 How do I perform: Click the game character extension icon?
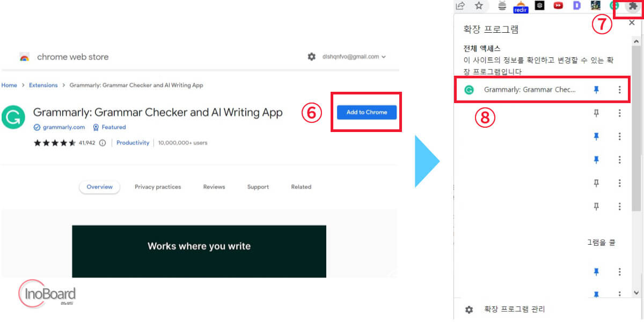(596, 5)
